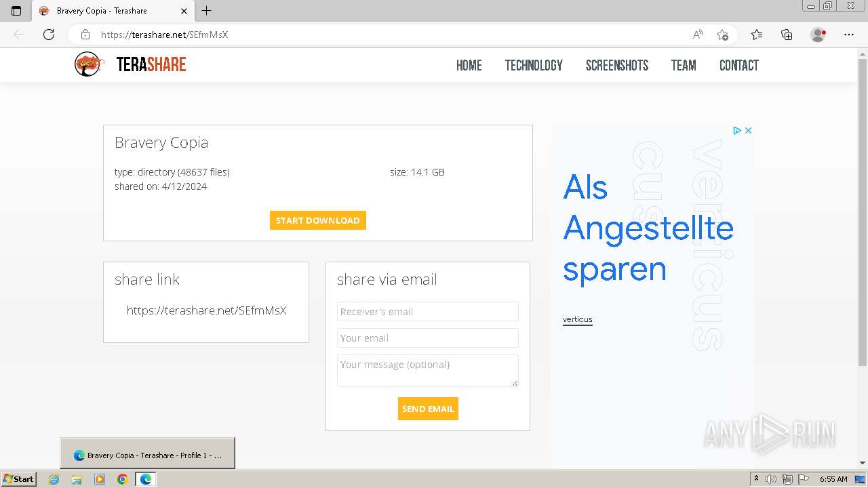Viewport: 868px width, 488px height.
Task: Click the Edge window taskbar preview thumbnail
Action: pyautogui.click(x=147, y=453)
